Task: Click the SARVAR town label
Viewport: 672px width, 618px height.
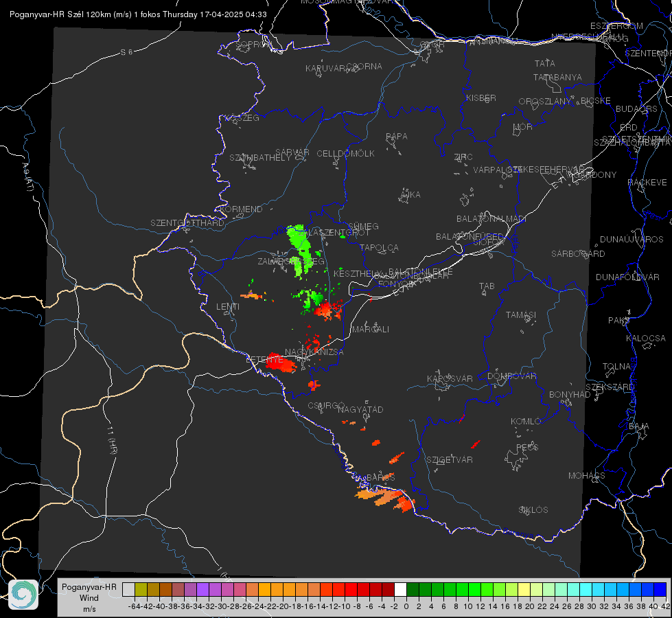Action: [292, 152]
